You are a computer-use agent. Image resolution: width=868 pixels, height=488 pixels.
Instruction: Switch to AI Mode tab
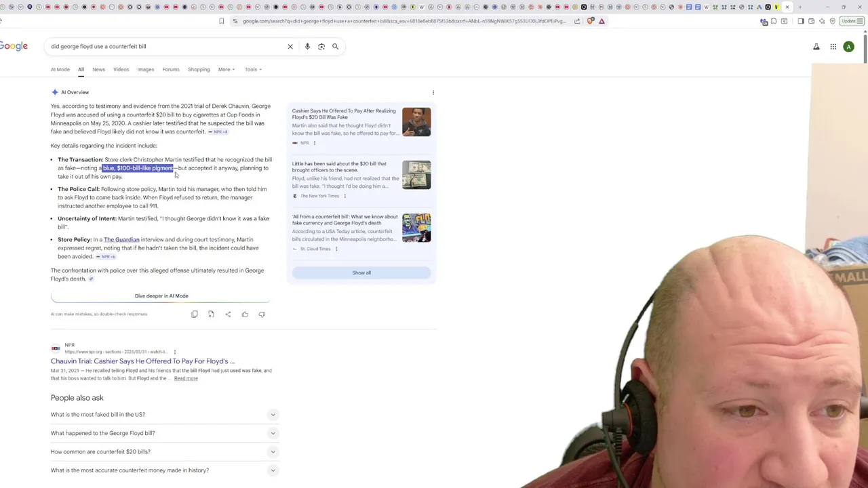(x=60, y=69)
